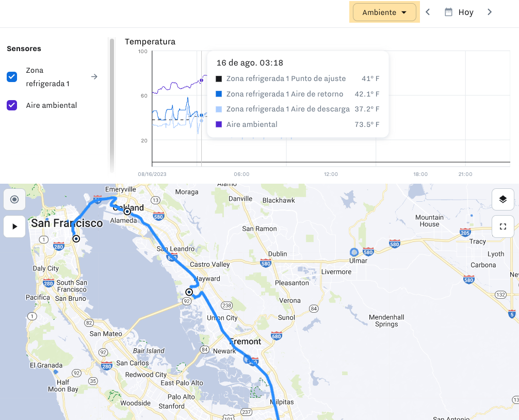The width and height of the screenshot is (519, 420).
Task: Open the map layers selector
Action: [502, 199]
